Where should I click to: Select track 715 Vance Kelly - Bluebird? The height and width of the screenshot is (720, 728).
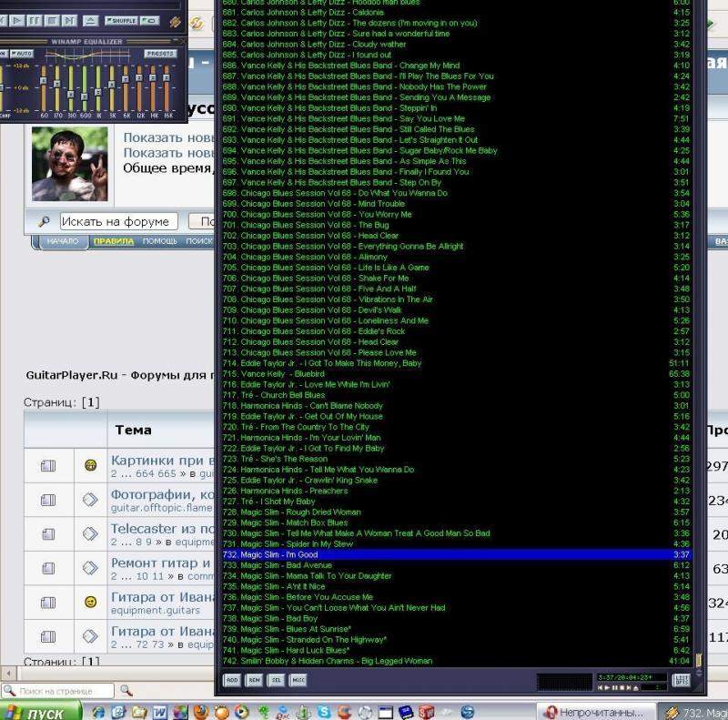click(x=457, y=374)
